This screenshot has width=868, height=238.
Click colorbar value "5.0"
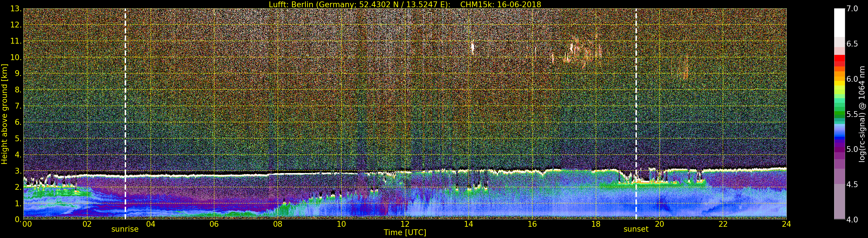[x=852, y=149]
